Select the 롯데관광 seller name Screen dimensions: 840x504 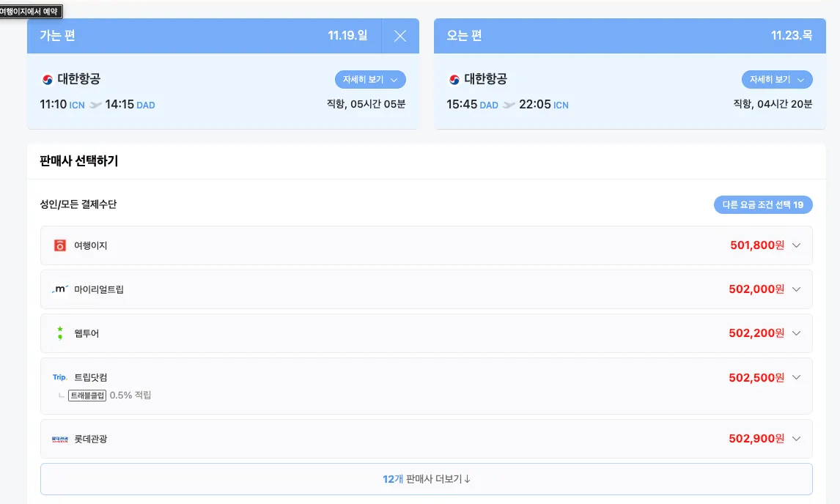[91, 439]
